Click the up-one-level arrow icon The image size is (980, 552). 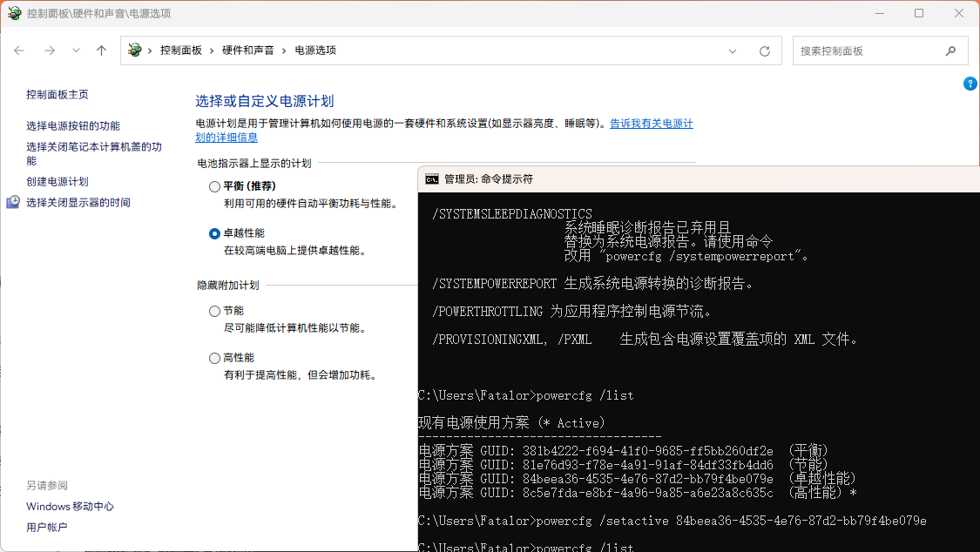point(100,50)
